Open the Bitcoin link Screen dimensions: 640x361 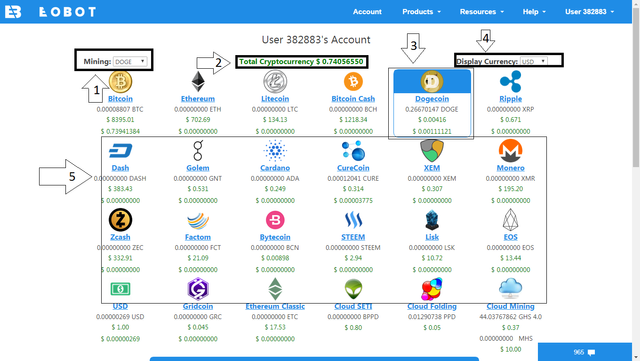(x=120, y=99)
